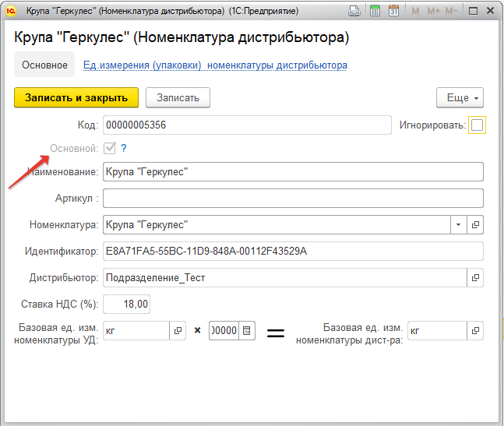Click the coefficient number field
Image resolution: width=504 pixels, height=426 pixels.
point(224,330)
